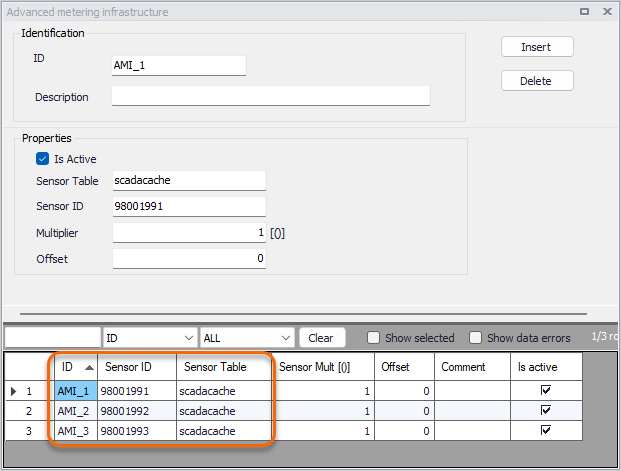Image resolution: width=621 pixels, height=471 pixels.
Task: Click the Multiplier input field
Action: 189,233
